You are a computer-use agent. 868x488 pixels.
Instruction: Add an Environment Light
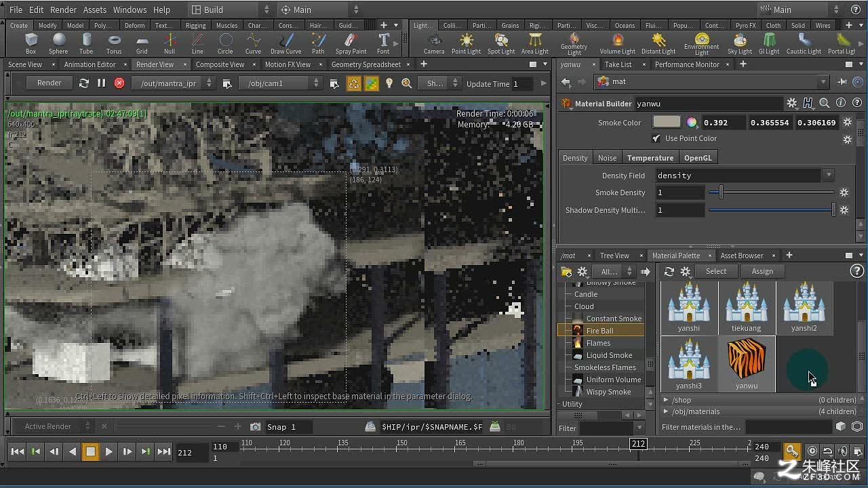point(702,44)
